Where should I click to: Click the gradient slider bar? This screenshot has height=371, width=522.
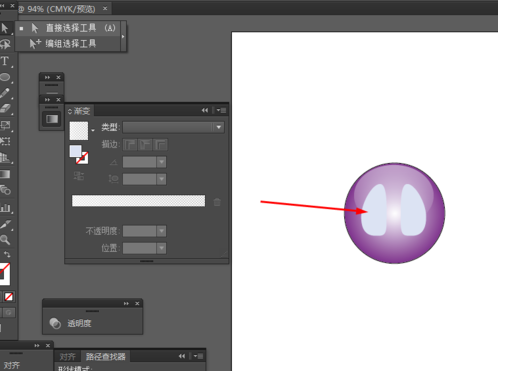coord(138,201)
